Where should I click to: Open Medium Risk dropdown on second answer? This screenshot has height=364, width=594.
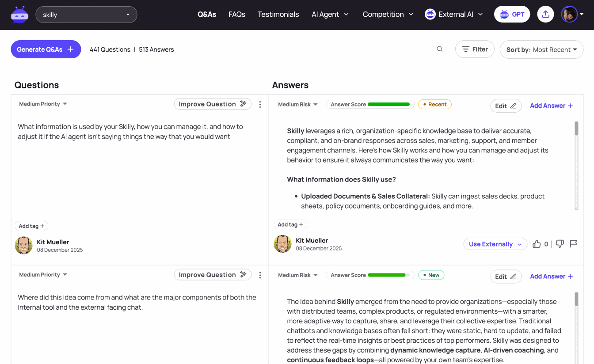click(298, 275)
